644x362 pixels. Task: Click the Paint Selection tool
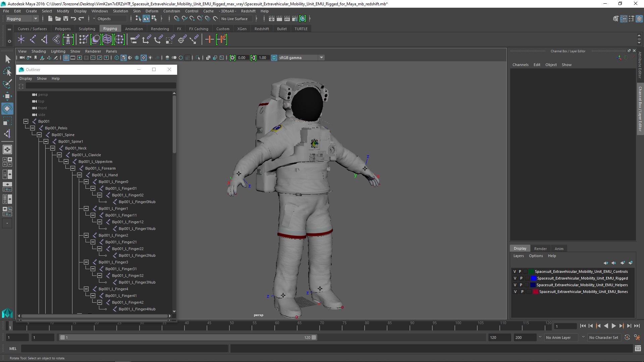click(x=7, y=84)
